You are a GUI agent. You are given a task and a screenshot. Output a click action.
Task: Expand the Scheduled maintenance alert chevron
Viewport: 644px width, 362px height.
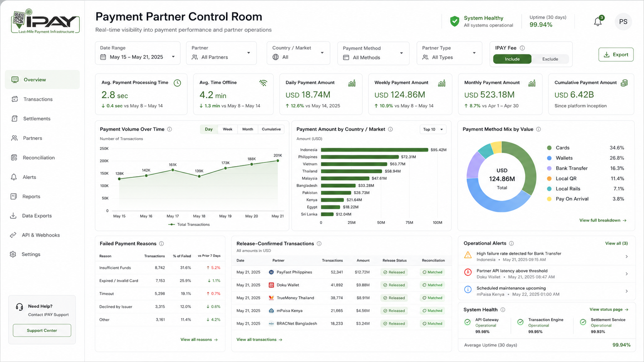[x=627, y=291]
